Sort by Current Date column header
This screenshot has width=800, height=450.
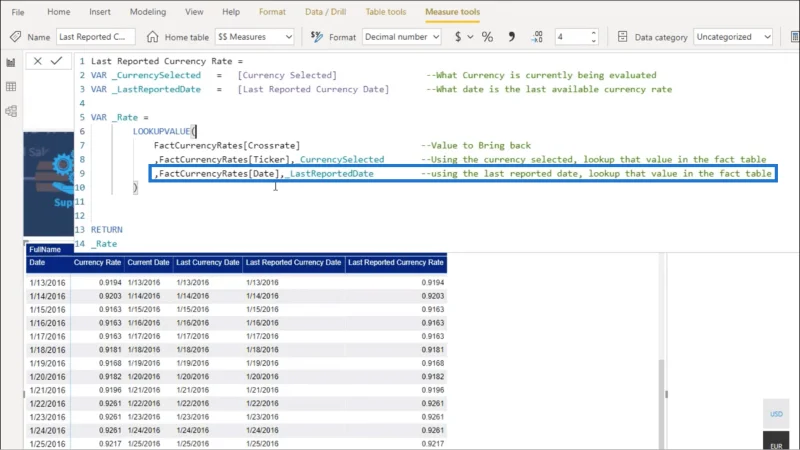coord(148,262)
